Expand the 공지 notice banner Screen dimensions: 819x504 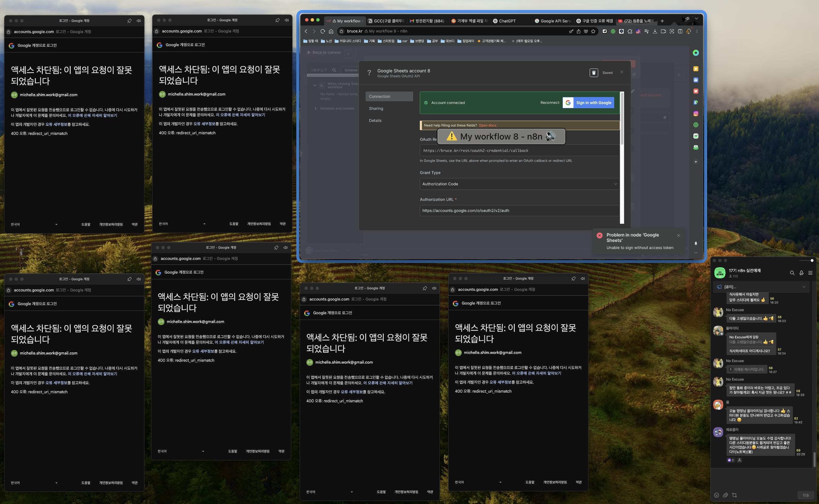[804, 287]
